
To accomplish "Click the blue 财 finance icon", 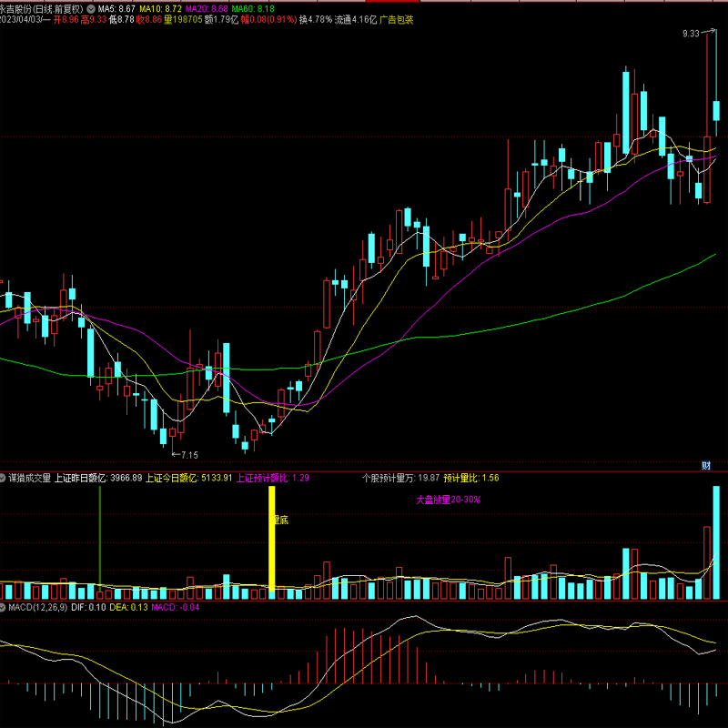I will (x=705, y=465).
